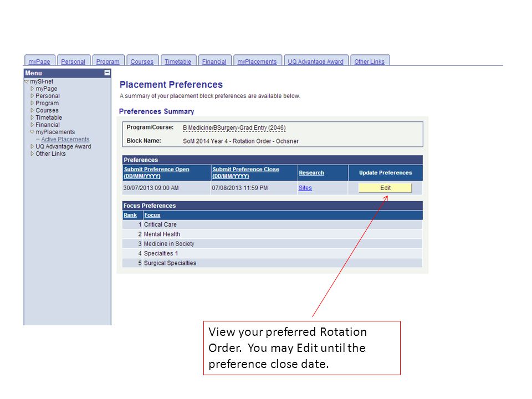Expand the UQ Advantage Award triangle
532x399 pixels.
[x=32, y=146]
